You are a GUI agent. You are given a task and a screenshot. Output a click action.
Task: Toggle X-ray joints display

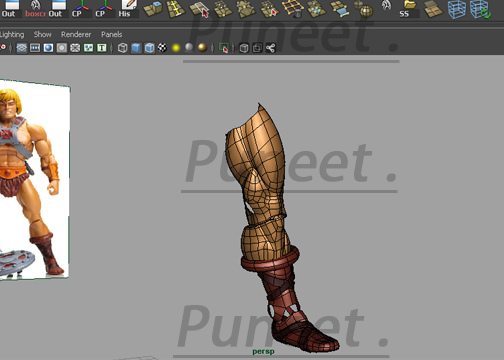(270, 48)
